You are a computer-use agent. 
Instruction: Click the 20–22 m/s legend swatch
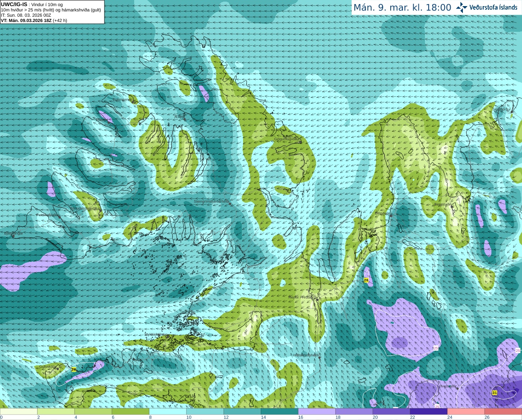click(391, 411)
